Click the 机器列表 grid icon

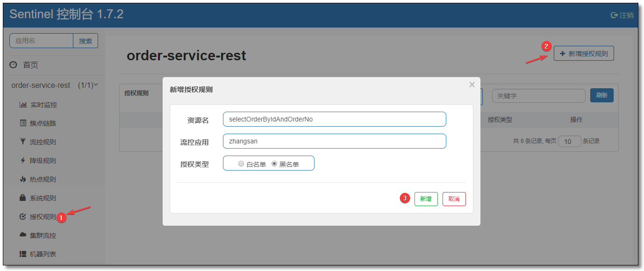(x=23, y=254)
